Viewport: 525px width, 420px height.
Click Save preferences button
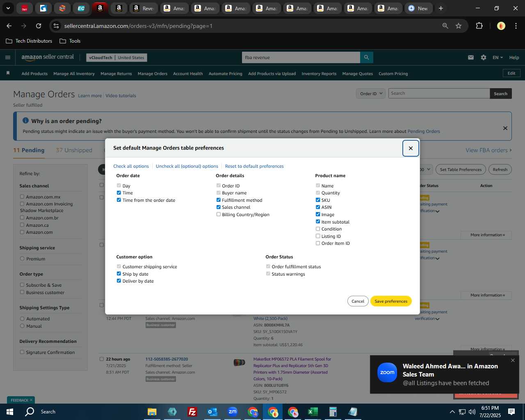pyautogui.click(x=391, y=301)
